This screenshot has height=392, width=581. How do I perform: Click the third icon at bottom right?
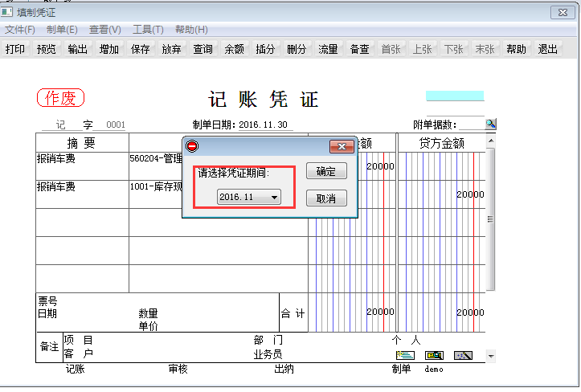point(463,355)
